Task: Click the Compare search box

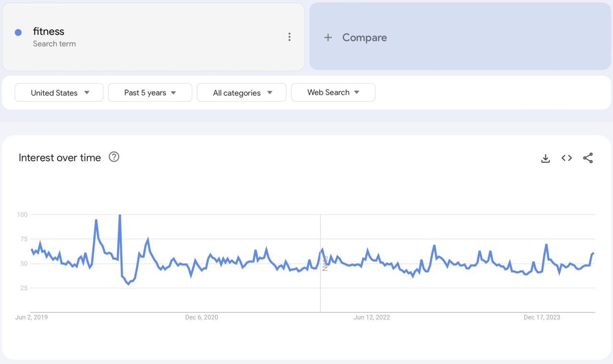Action: click(460, 37)
